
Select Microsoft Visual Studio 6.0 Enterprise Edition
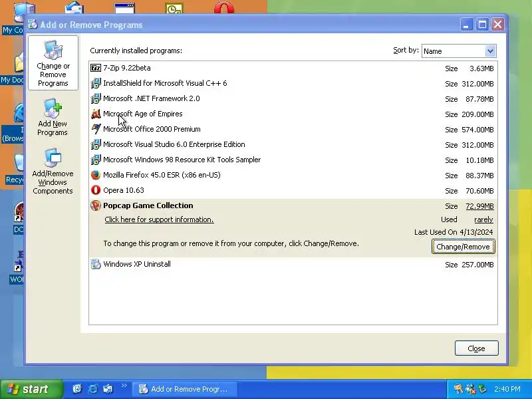pos(293,144)
